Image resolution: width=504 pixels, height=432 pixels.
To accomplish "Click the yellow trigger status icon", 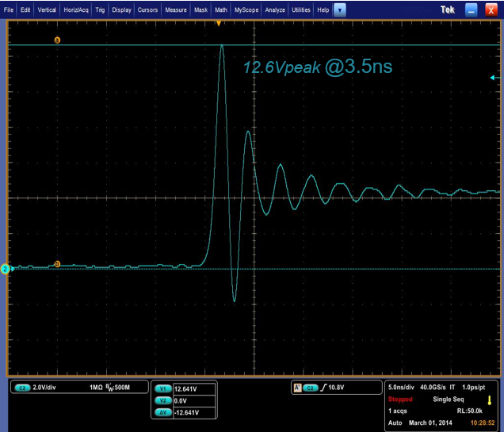I will click(x=490, y=400).
